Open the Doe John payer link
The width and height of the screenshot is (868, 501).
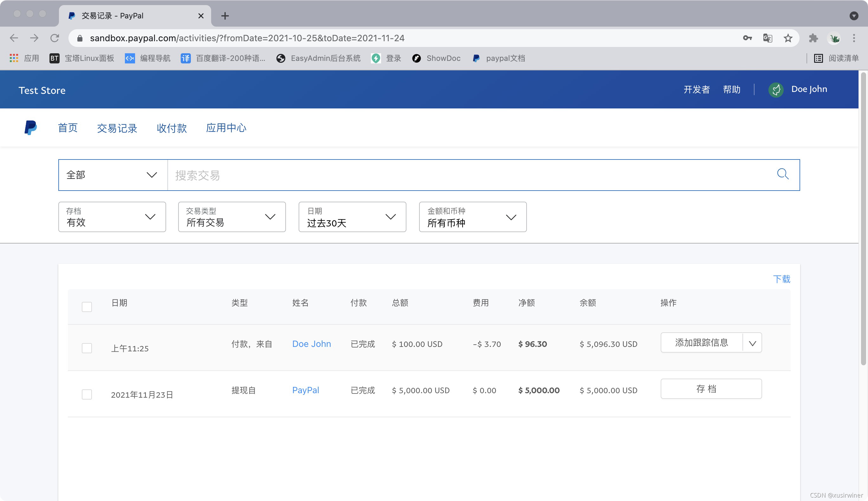point(311,344)
